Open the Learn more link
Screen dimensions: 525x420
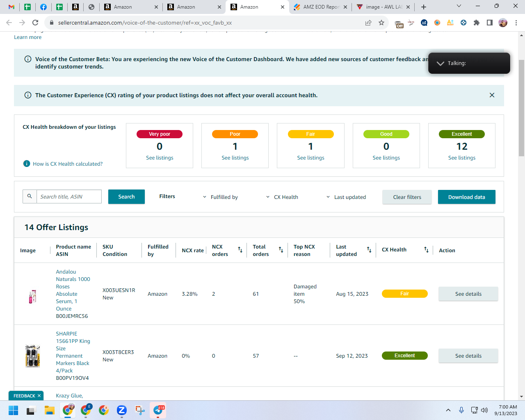coord(27,37)
